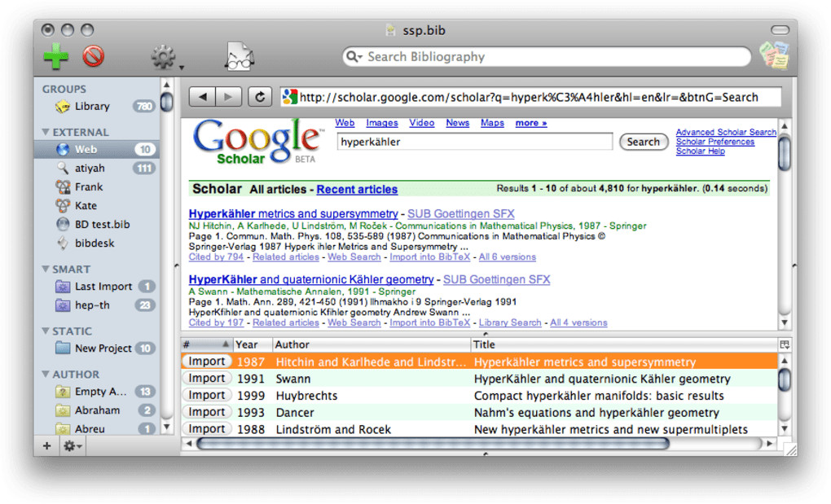The image size is (831, 504).
Task: Sort table by the # column header
Action: click(x=207, y=344)
